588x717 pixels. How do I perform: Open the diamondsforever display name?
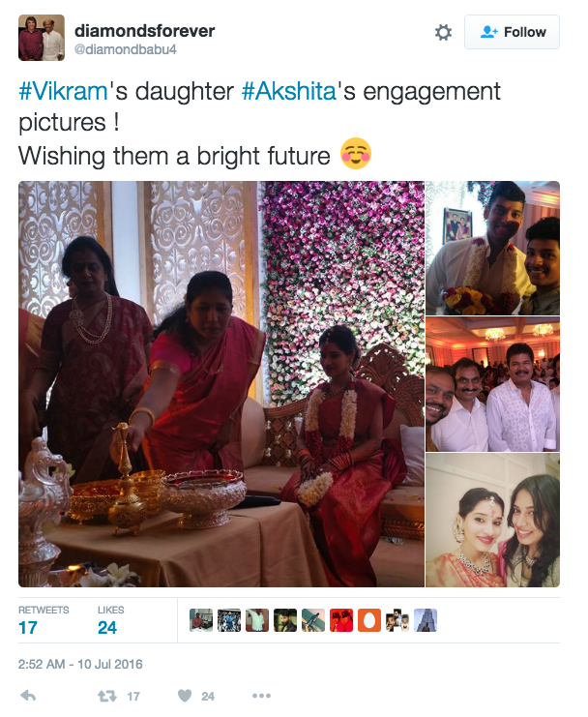click(144, 31)
